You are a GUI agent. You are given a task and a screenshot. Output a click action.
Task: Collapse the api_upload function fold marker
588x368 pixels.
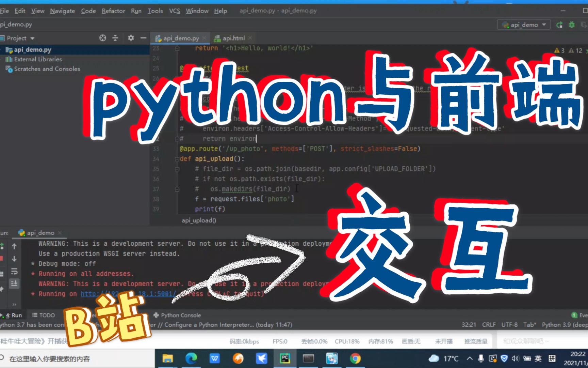click(x=177, y=159)
